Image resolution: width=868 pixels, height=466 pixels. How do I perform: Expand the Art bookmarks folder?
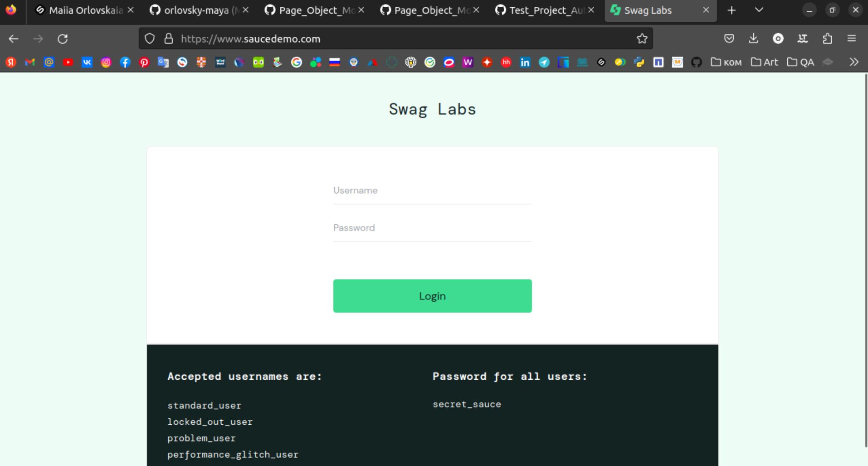[x=765, y=62]
